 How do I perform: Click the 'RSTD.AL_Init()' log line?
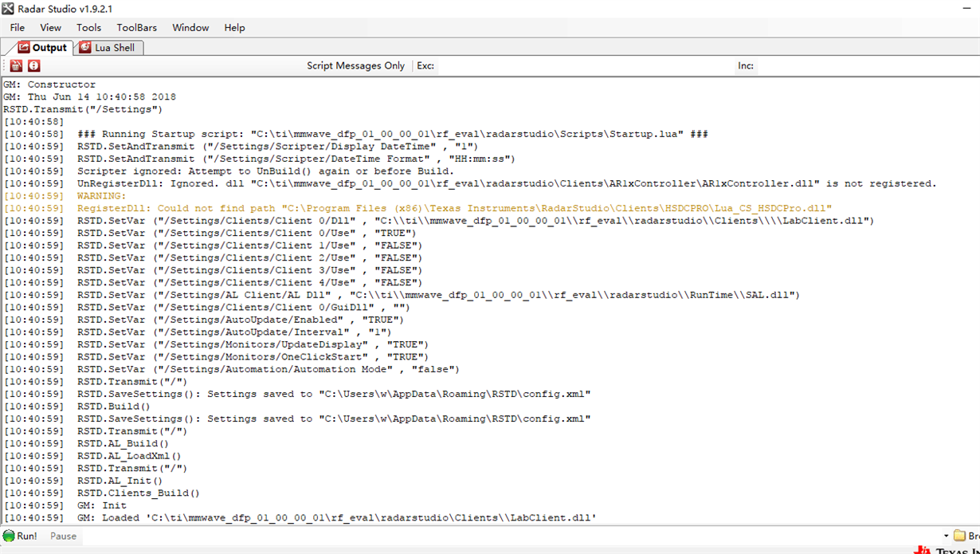(x=83, y=481)
